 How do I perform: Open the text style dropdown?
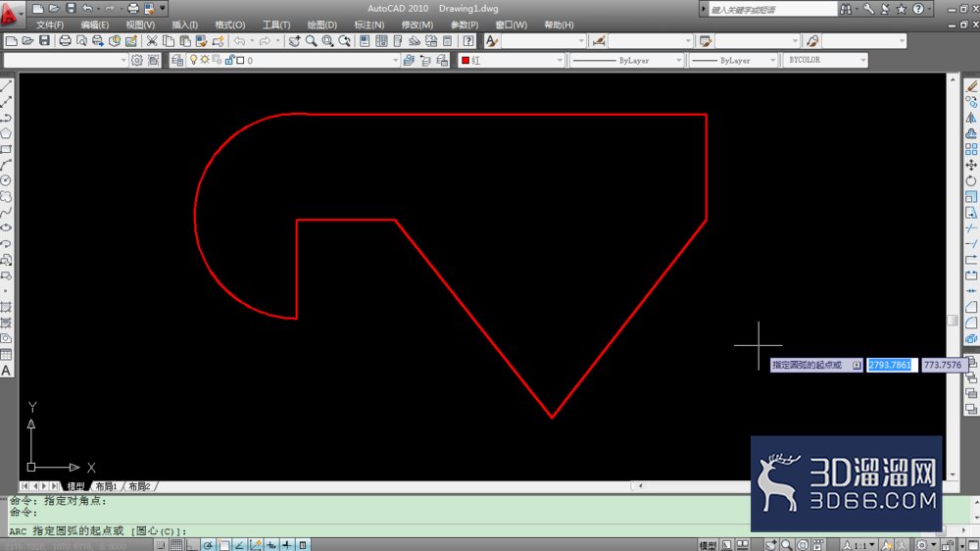[543, 41]
